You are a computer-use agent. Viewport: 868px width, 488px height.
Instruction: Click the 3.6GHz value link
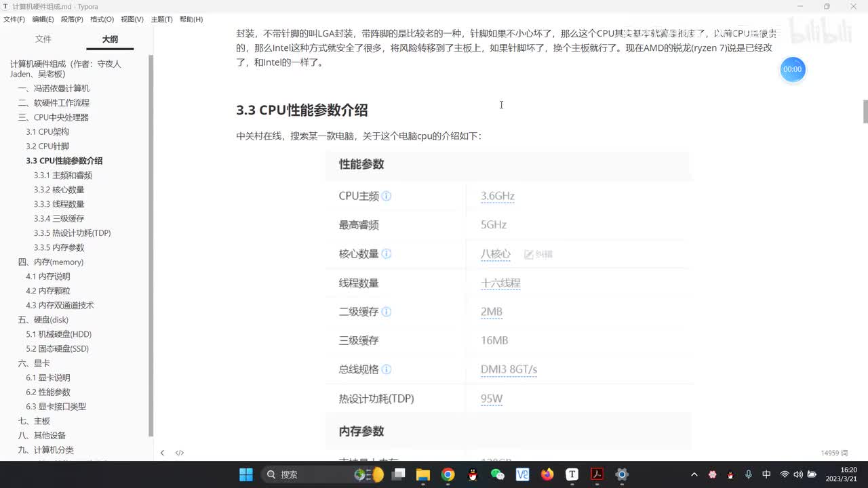(x=498, y=196)
